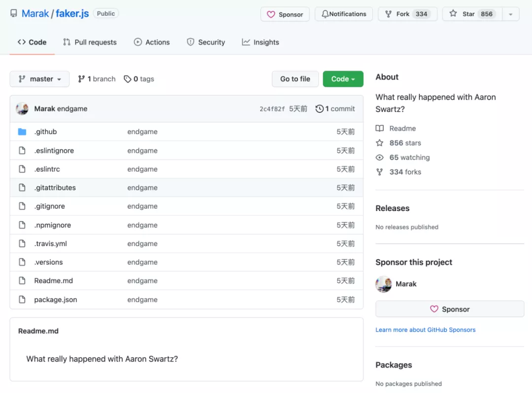Open the master branch dropdown
Image resolution: width=532 pixels, height=393 pixels.
39,79
